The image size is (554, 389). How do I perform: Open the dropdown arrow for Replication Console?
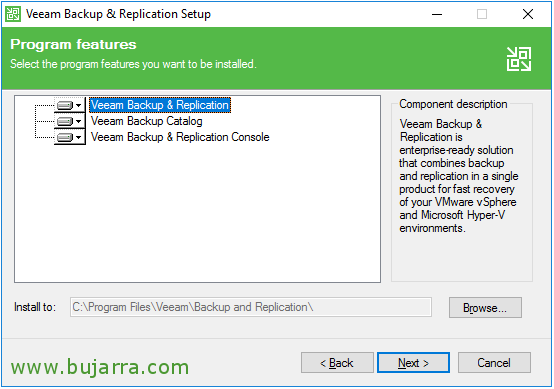point(79,137)
